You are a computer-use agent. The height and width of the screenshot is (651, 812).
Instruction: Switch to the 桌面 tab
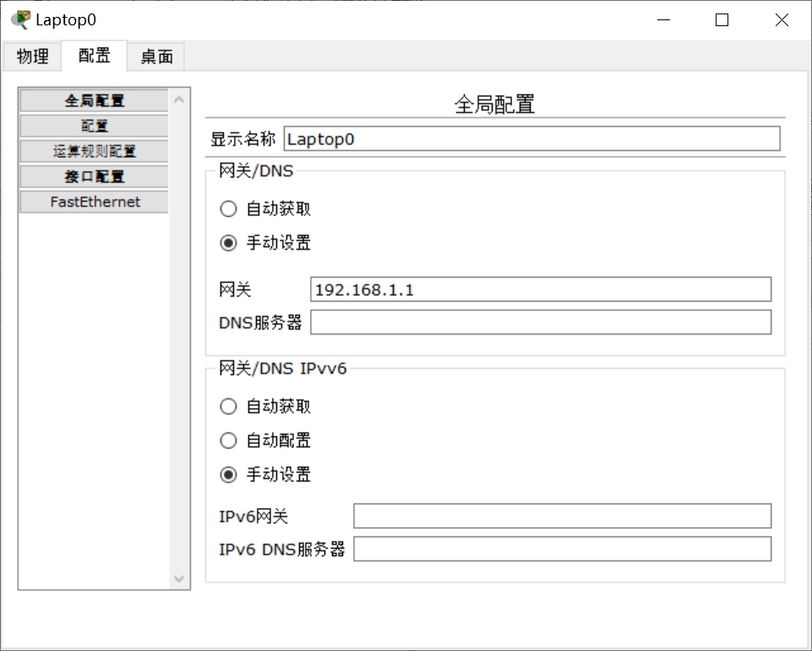point(155,56)
